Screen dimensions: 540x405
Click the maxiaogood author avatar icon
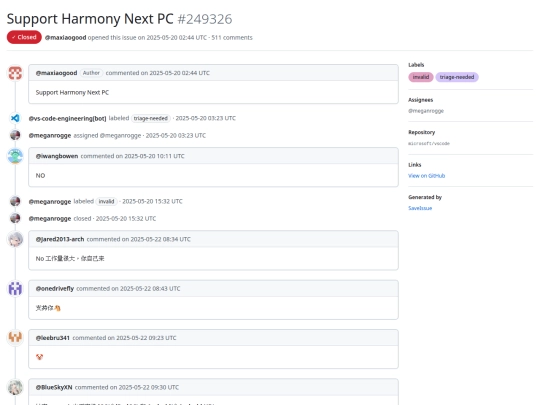15,73
